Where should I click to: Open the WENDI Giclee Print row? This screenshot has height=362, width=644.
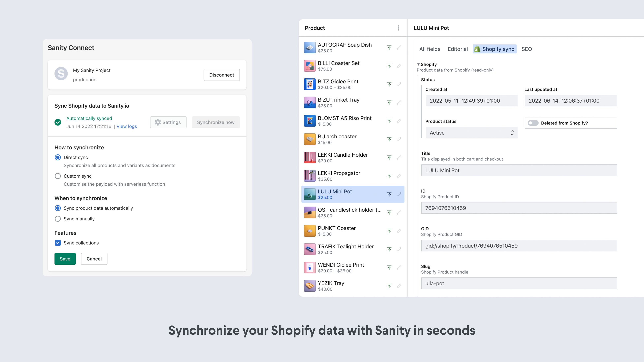click(x=353, y=267)
